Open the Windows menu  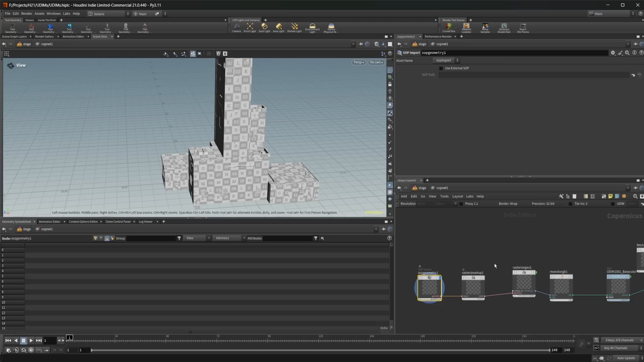pyautogui.click(x=53, y=14)
